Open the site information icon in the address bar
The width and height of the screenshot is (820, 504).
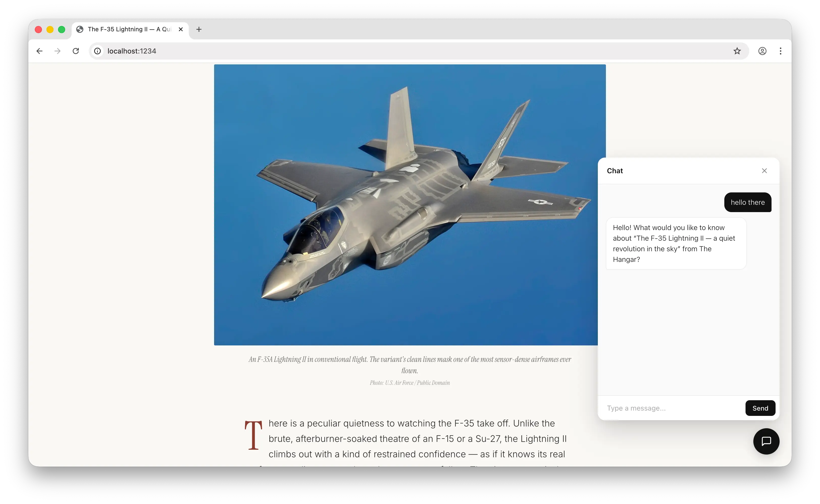tap(97, 51)
